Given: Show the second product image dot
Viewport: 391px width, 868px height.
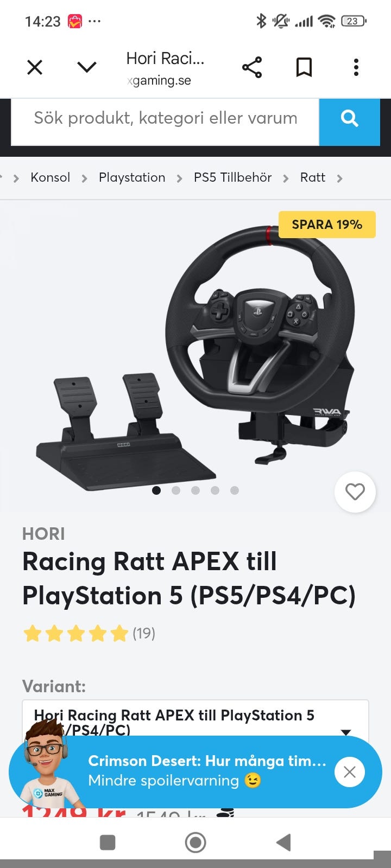Looking at the screenshot, I should pyautogui.click(x=176, y=490).
